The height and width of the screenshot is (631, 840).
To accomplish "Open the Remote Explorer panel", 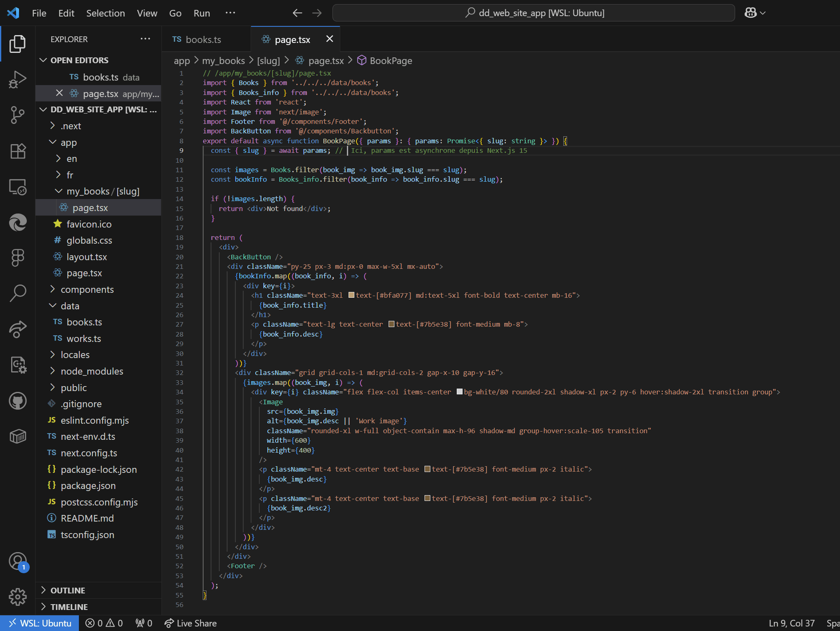I will [17, 187].
